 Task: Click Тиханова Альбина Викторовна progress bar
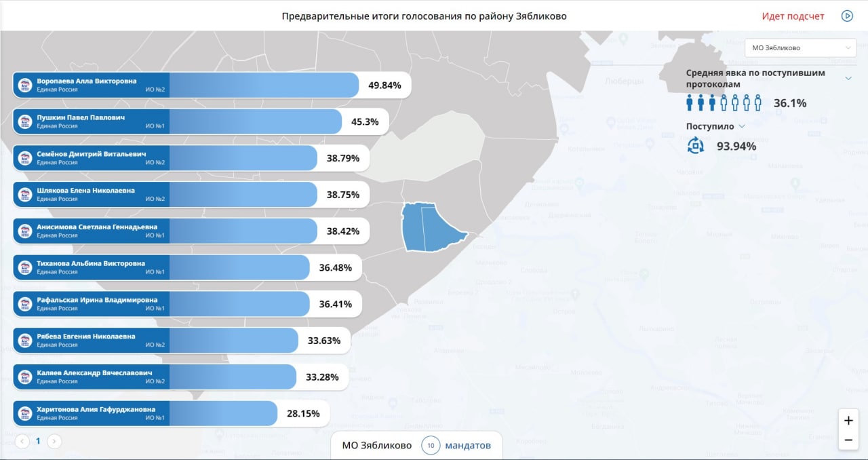coord(187,267)
